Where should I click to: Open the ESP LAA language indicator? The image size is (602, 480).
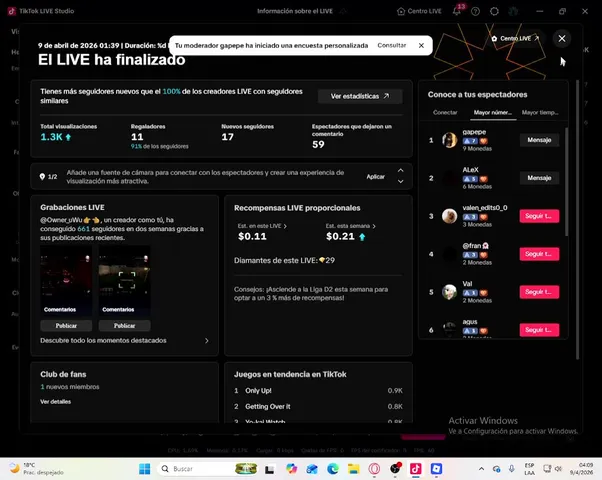coord(529,469)
